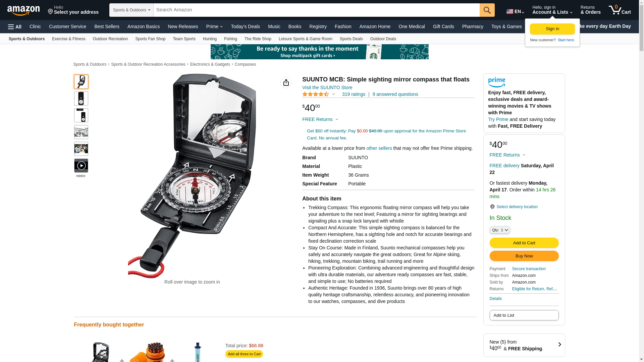This screenshot has height=362, width=644.
Task: Click the Add to Cart button
Action: (524, 243)
